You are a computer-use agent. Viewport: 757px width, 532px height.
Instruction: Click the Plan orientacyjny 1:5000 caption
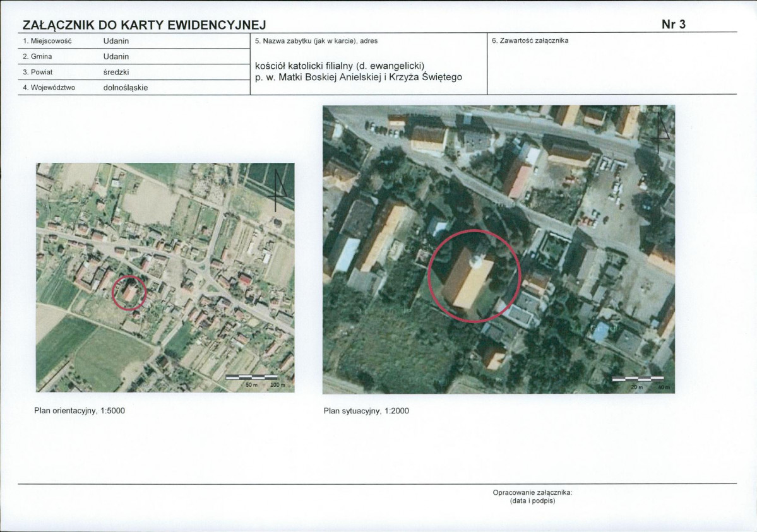tap(80, 411)
